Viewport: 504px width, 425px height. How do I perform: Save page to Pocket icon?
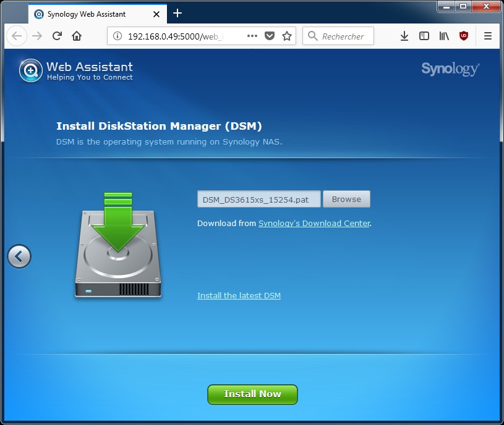pyautogui.click(x=270, y=36)
